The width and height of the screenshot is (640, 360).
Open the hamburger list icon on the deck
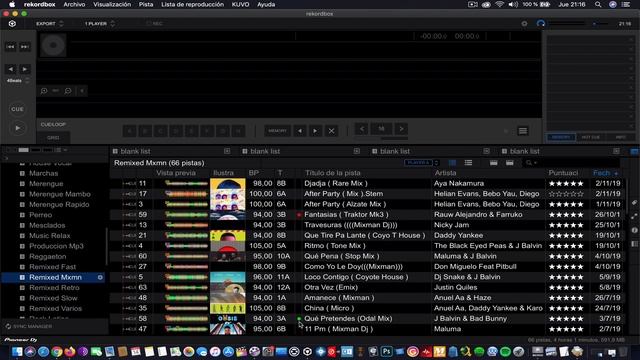(x=523, y=131)
